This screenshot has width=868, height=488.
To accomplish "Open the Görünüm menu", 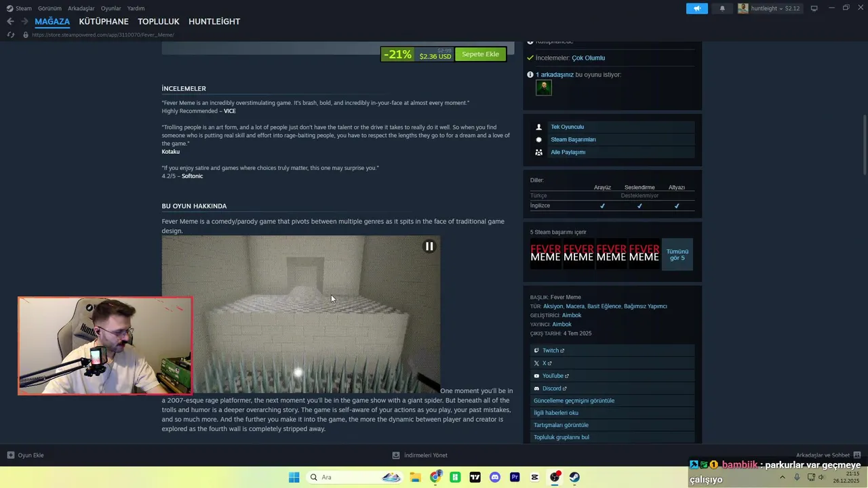I will tap(50, 8).
